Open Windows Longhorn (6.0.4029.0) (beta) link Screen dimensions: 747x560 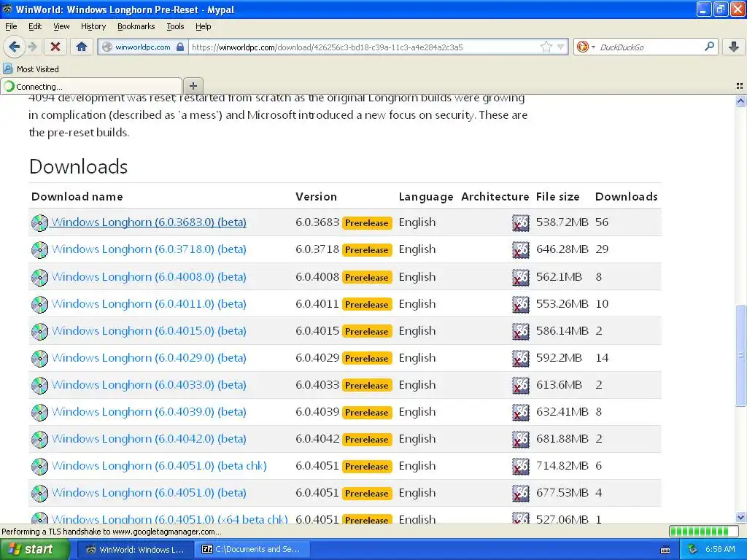pyautogui.click(x=149, y=358)
